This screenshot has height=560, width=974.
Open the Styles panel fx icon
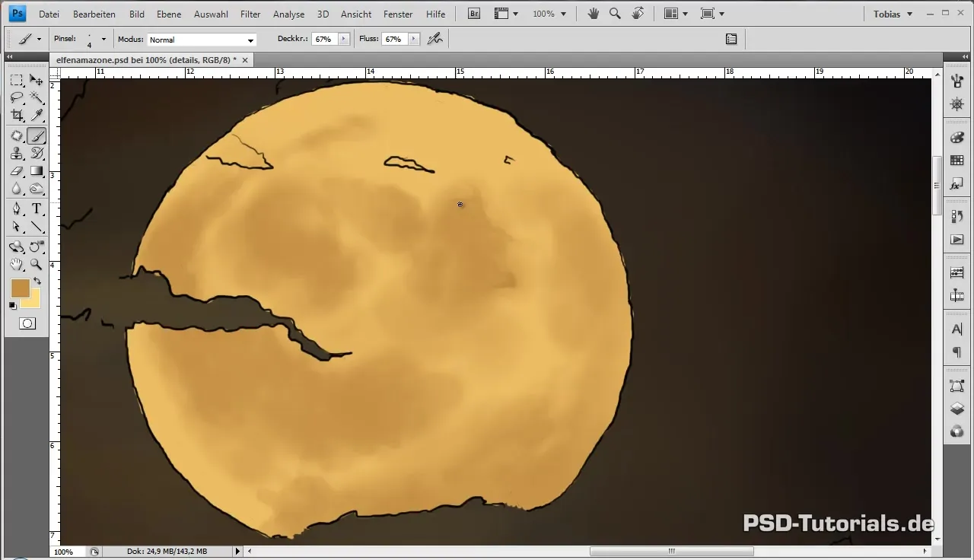point(957,183)
